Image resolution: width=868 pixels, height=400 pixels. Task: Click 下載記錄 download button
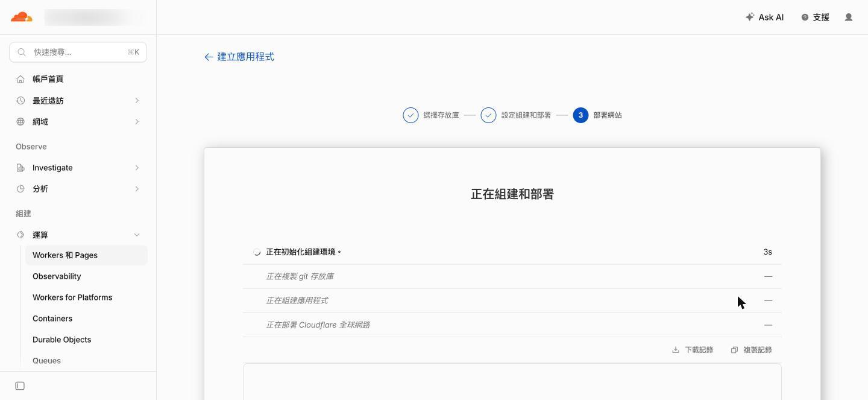[x=693, y=350]
